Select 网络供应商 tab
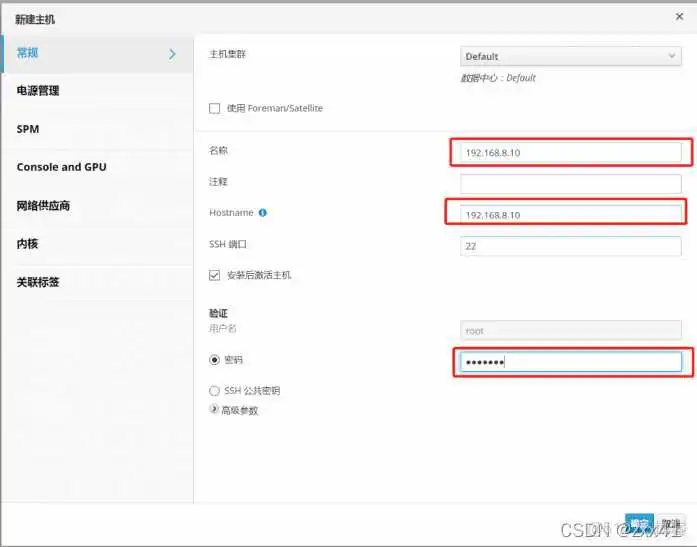 point(43,206)
